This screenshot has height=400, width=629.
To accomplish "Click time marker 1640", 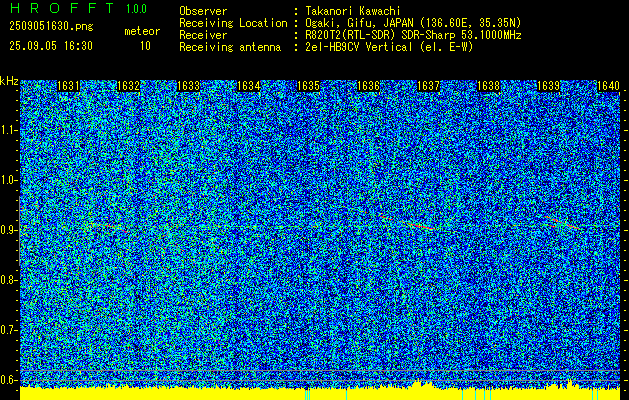I will [609, 86].
